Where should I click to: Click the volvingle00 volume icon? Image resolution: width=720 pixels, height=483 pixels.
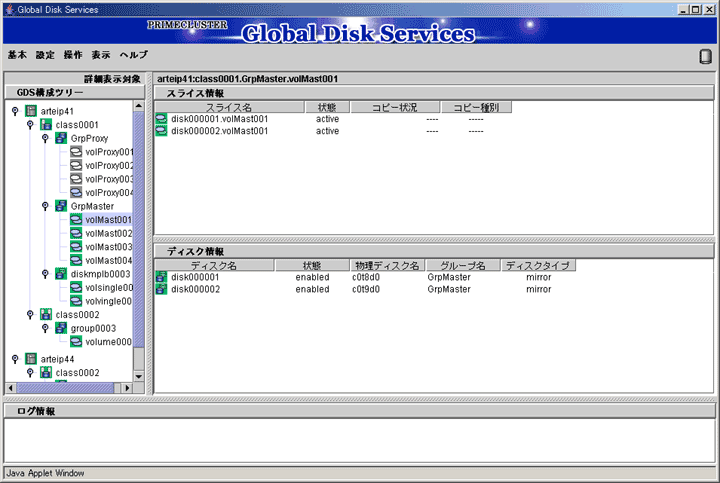(x=76, y=301)
